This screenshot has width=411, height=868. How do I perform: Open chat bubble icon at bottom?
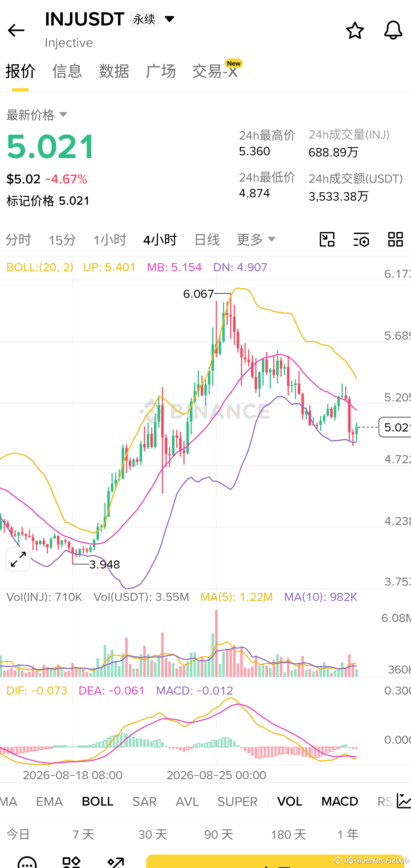(x=27, y=862)
